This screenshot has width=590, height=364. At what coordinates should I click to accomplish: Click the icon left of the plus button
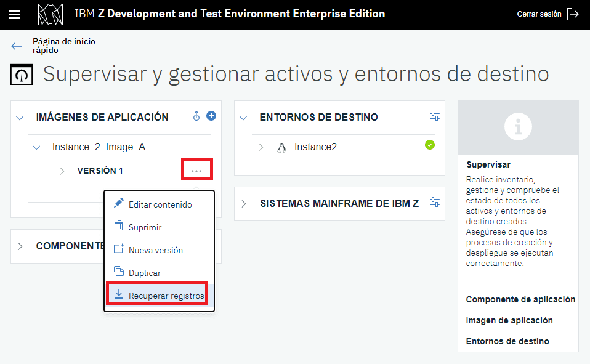[x=196, y=116]
